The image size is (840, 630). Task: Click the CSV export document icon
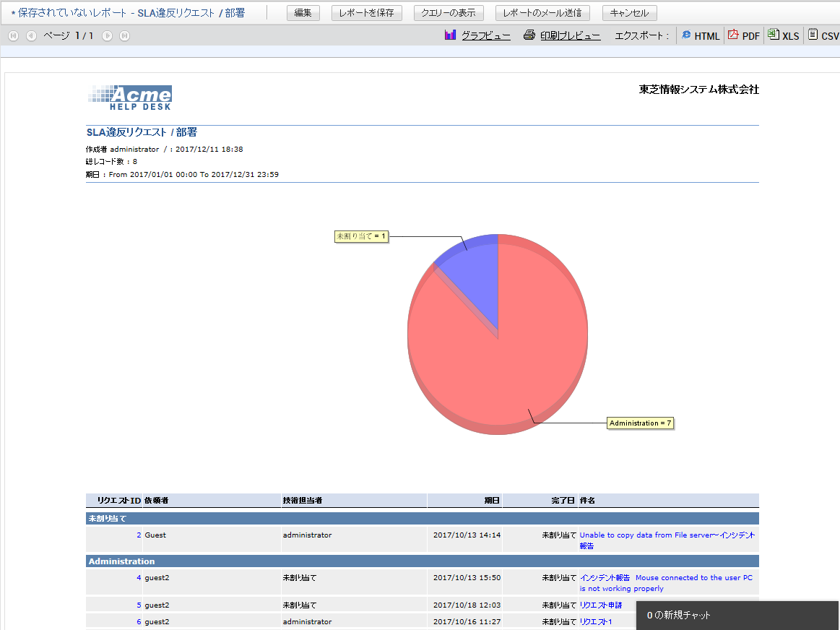(813, 34)
